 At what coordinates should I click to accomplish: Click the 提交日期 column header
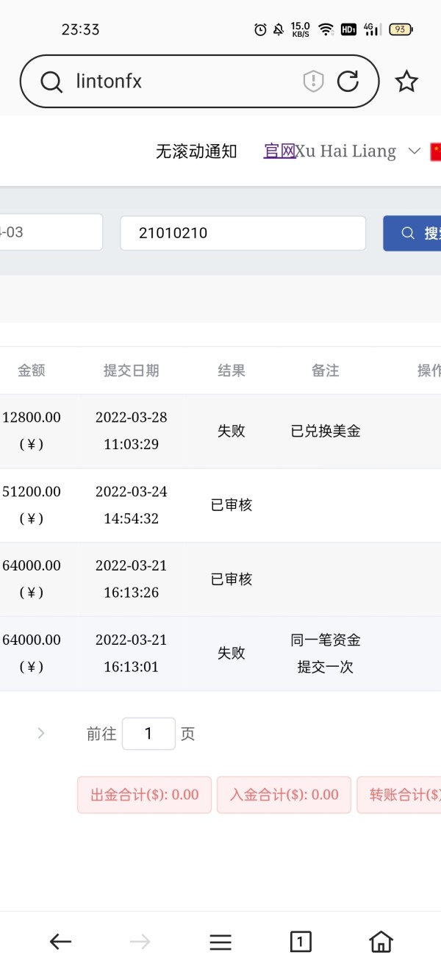(x=131, y=371)
